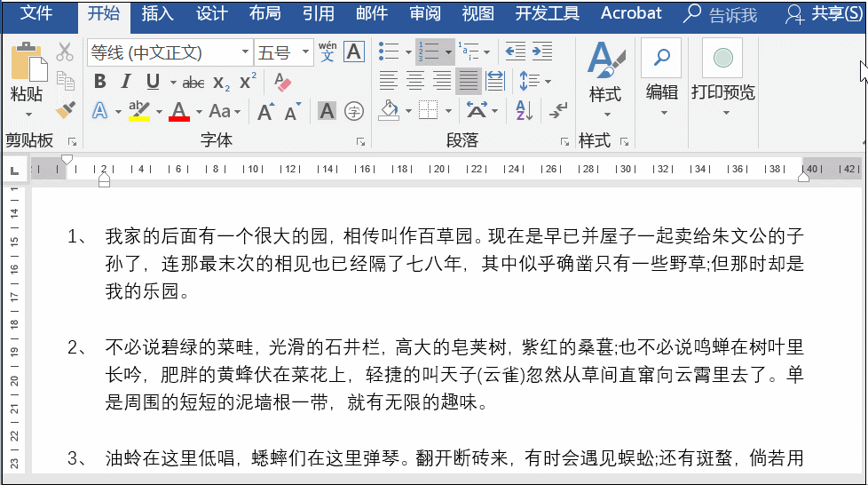868x485 pixels.
Task: Toggle Justify alignment
Action: 469,82
